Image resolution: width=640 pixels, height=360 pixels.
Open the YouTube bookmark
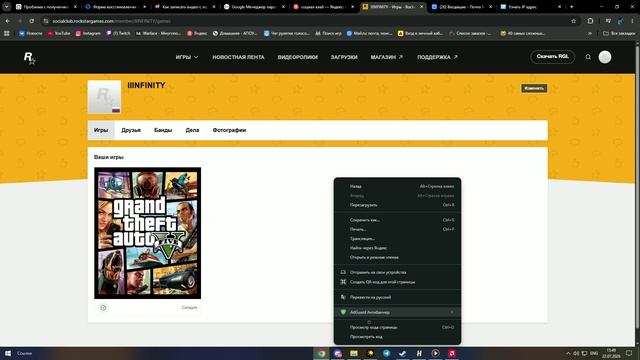coord(59,33)
